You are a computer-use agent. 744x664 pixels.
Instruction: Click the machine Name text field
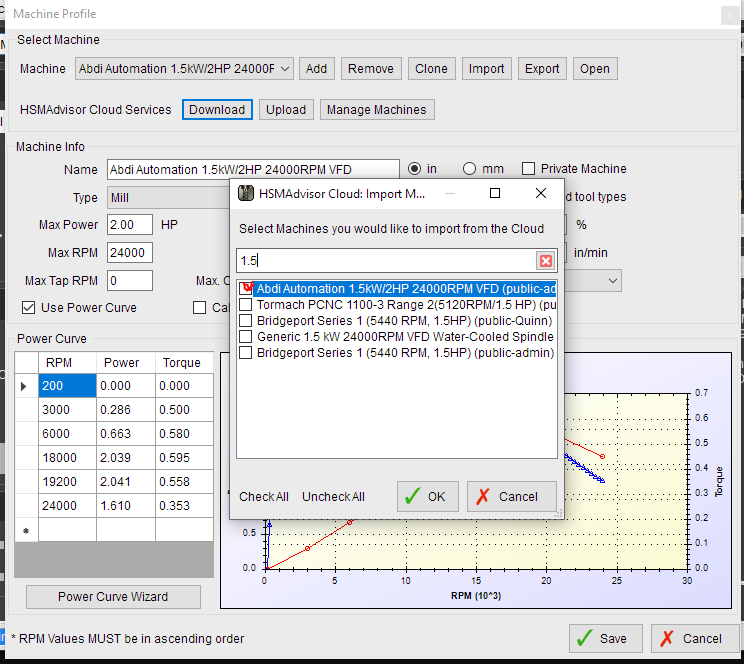(253, 169)
